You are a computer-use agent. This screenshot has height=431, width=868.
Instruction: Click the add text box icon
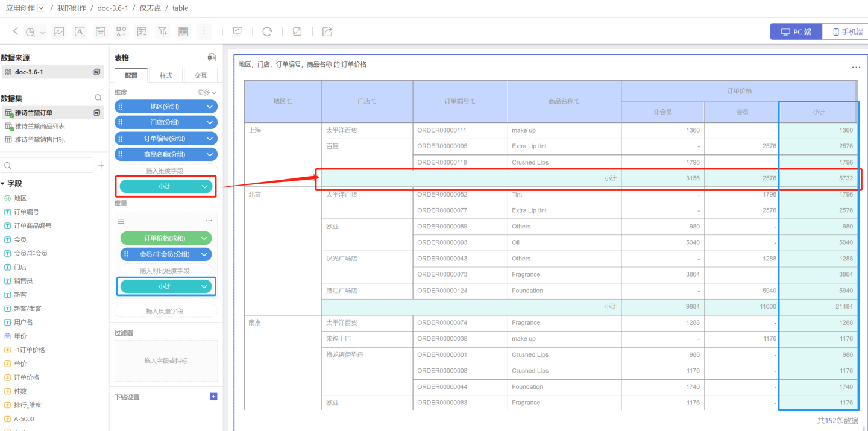(x=80, y=31)
